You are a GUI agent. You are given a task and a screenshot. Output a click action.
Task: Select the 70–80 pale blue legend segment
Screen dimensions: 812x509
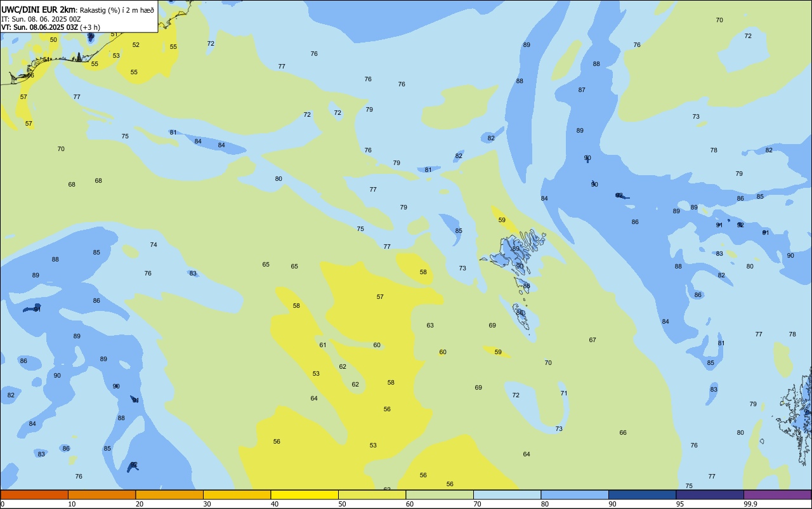507,494
